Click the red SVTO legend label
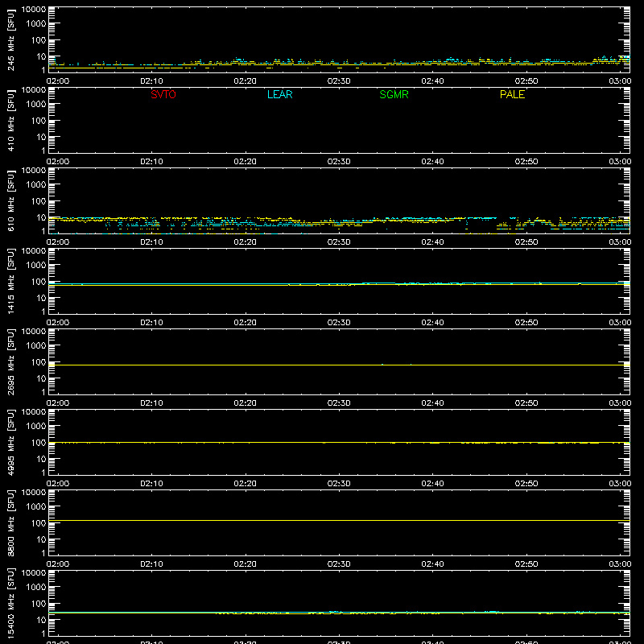Image resolution: width=644 pixels, height=644 pixels. click(163, 94)
